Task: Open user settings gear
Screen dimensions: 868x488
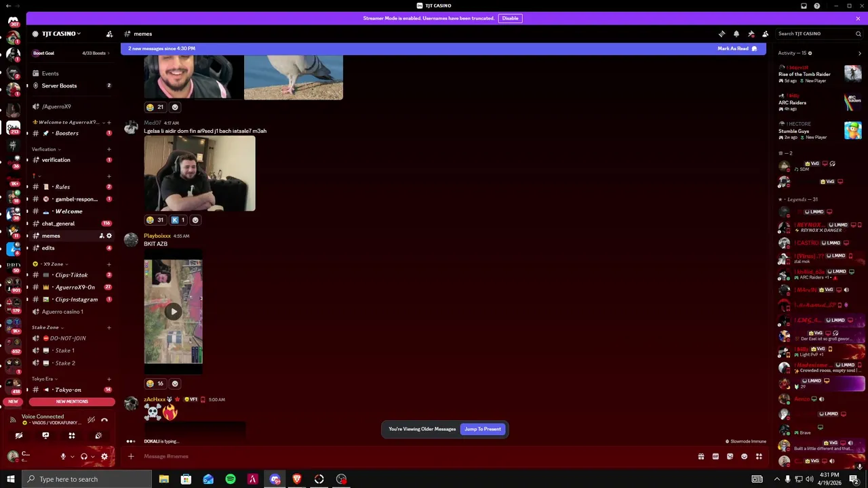Action: pyautogui.click(x=104, y=457)
